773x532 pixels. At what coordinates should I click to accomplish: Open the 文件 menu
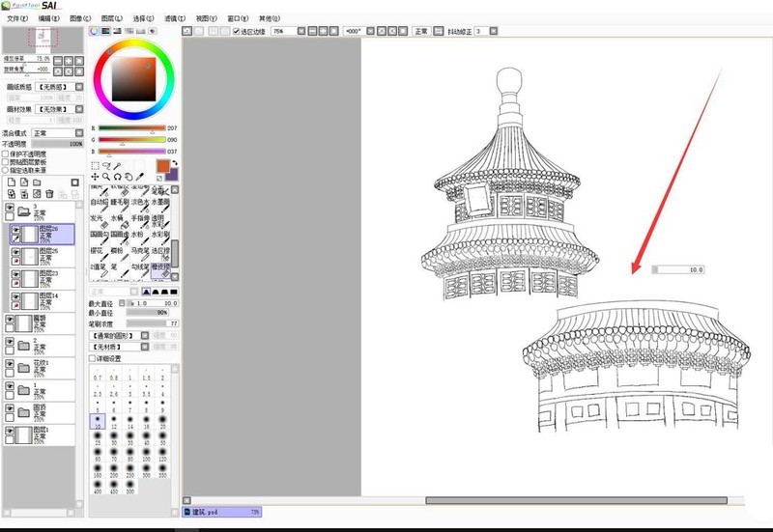point(18,18)
